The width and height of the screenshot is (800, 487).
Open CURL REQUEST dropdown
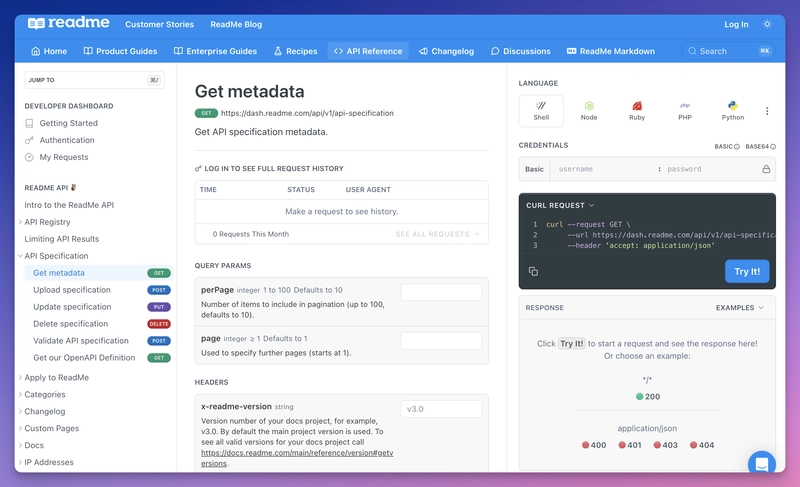(560, 206)
